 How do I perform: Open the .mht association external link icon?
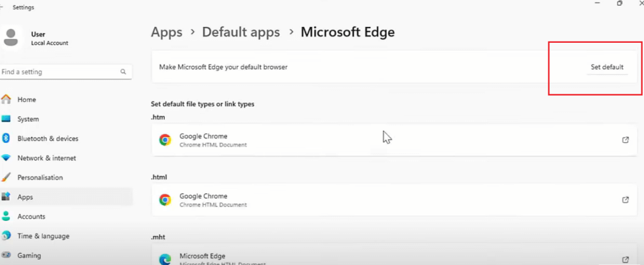click(625, 260)
